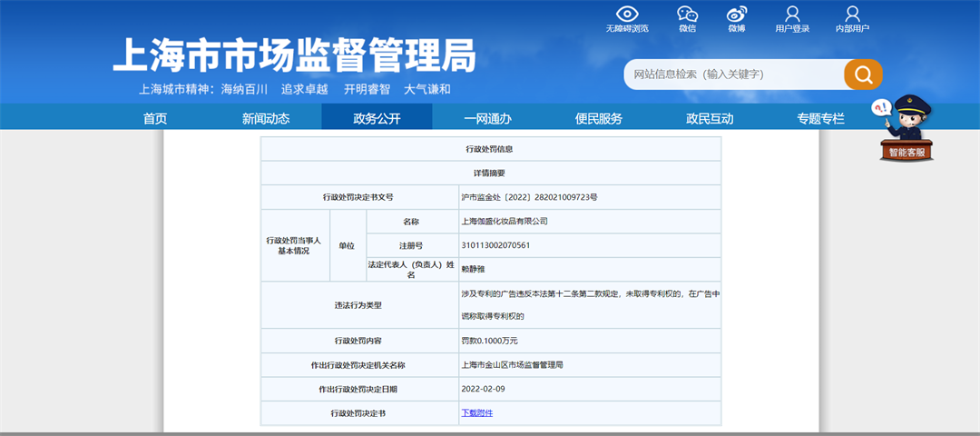Select the 政务公开 navigation tab
This screenshot has width=980, height=436.
click(x=377, y=118)
